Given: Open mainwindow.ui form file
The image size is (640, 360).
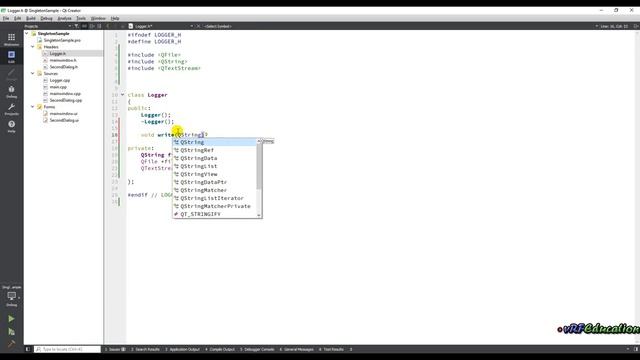Looking at the screenshot, I should click(x=63, y=113).
